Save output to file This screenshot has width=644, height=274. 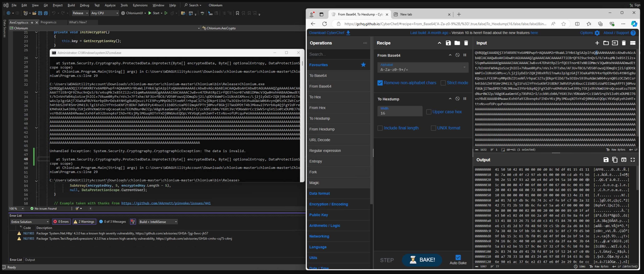(x=606, y=160)
